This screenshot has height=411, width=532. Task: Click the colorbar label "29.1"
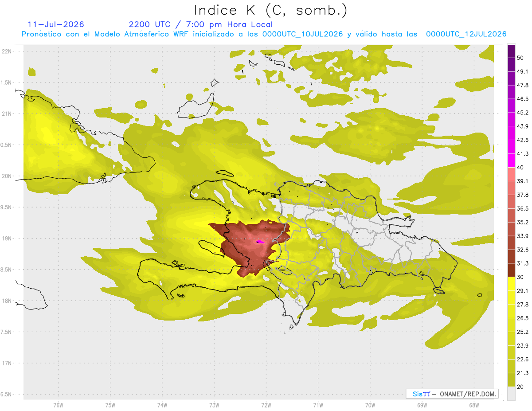point(522,291)
